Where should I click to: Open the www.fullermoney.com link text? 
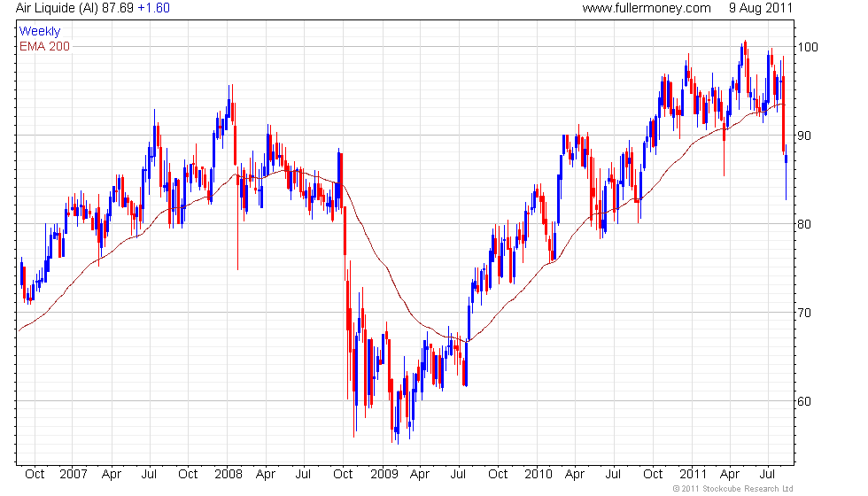pyautogui.click(x=646, y=8)
